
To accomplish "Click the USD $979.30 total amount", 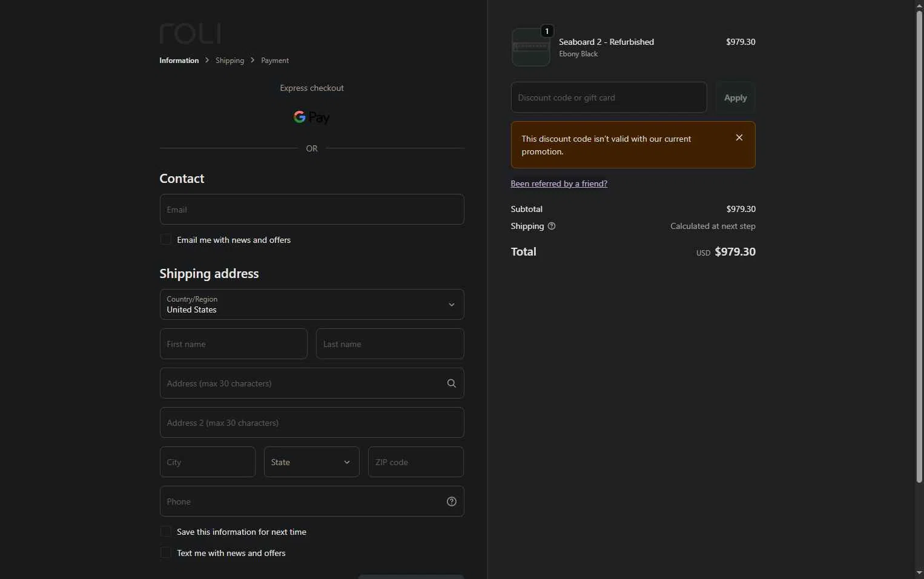I will (725, 252).
